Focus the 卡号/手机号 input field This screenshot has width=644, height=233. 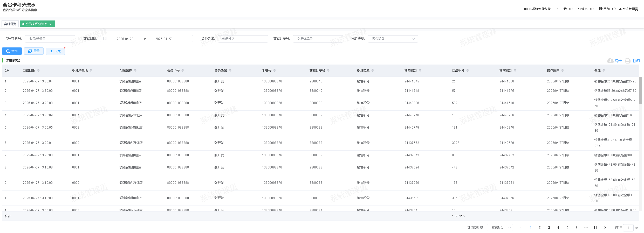click(x=50, y=39)
